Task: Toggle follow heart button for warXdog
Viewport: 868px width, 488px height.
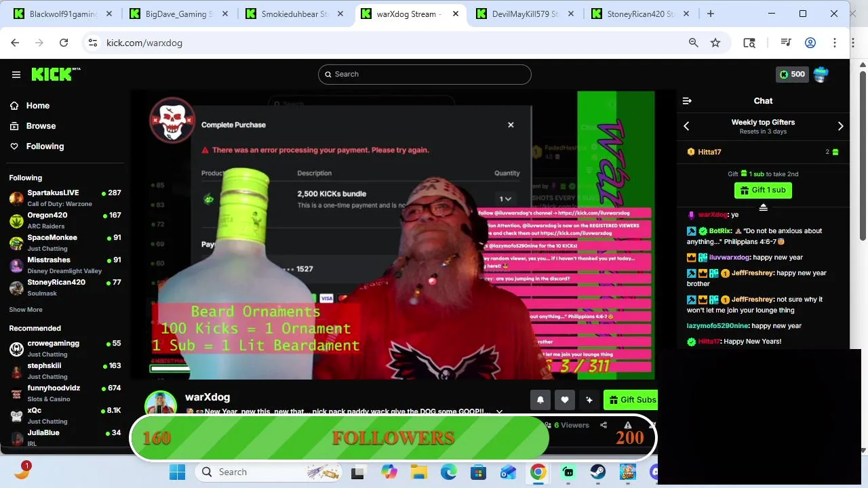Action: (x=564, y=400)
